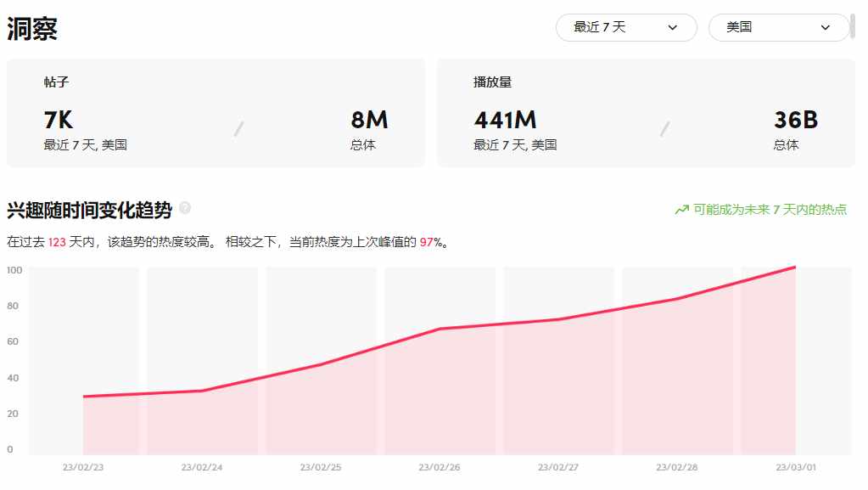Click the red 123 days number

coord(57,242)
